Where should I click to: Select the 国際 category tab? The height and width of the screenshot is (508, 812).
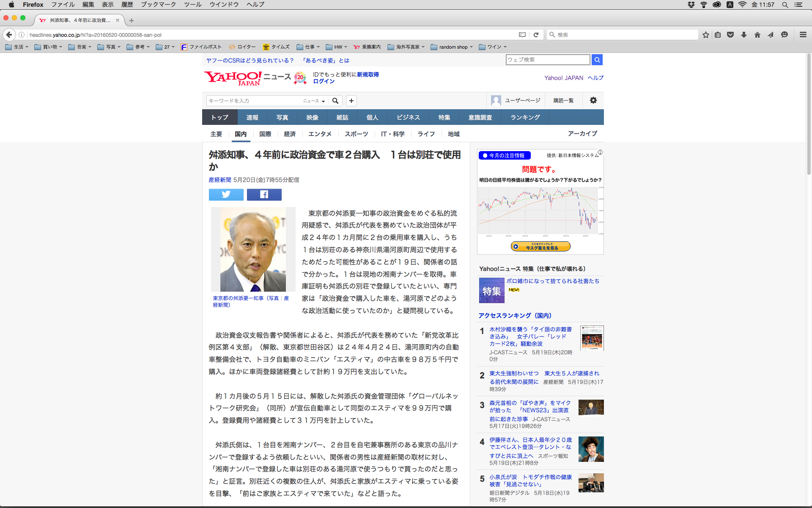[x=265, y=134]
